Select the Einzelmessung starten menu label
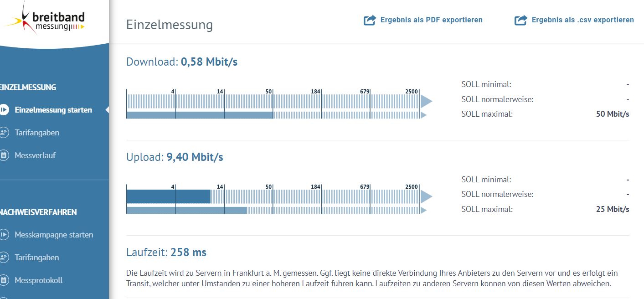The image size is (644, 299). [x=53, y=110]
